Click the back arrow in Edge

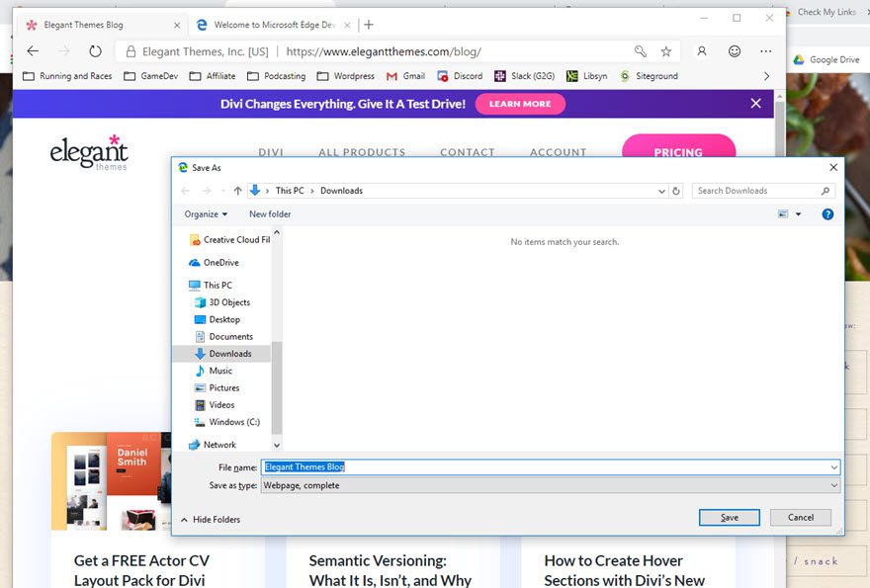point(33,50)
